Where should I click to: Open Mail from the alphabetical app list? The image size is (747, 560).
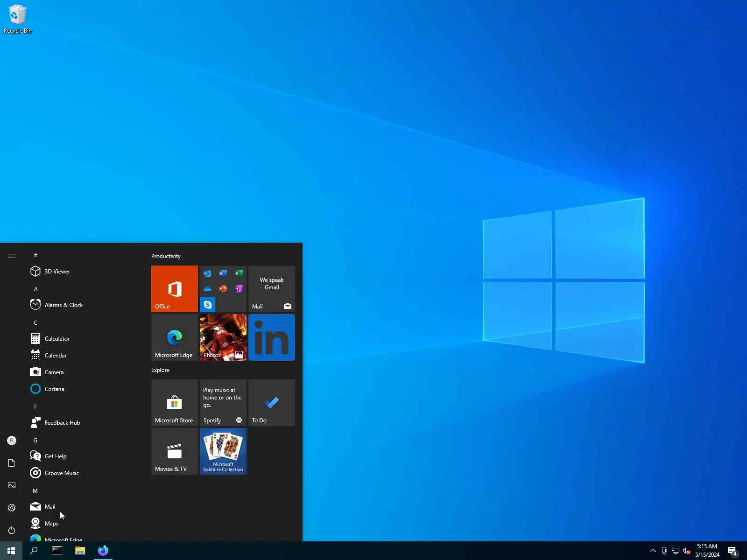coord(84,507)
